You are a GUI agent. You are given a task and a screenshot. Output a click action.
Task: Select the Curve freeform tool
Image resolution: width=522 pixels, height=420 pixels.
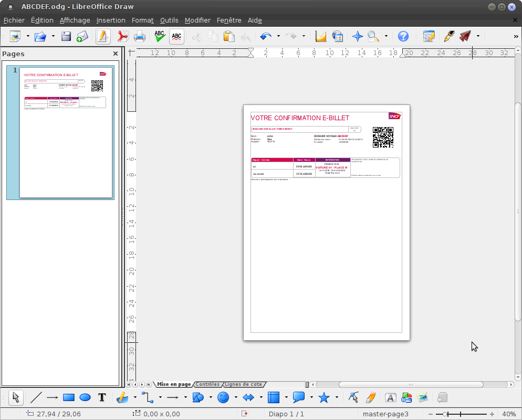tap(122, 397)
